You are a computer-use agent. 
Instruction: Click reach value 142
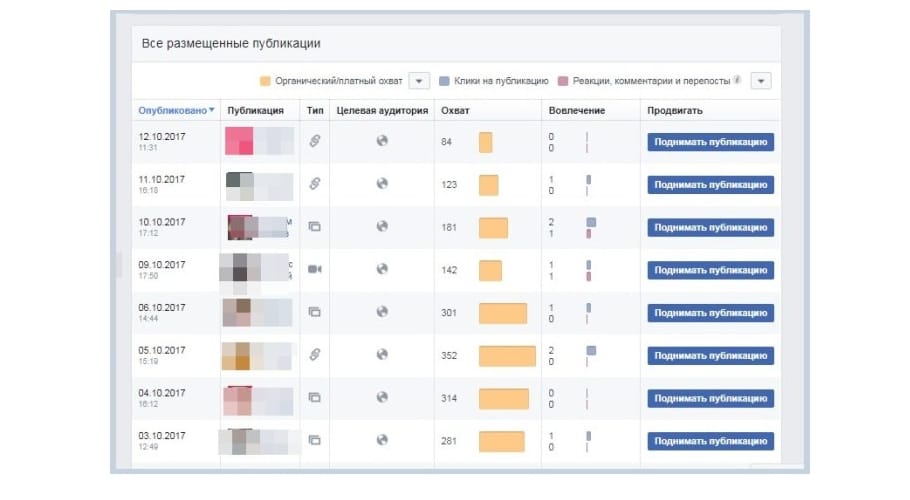pos(449,270)
